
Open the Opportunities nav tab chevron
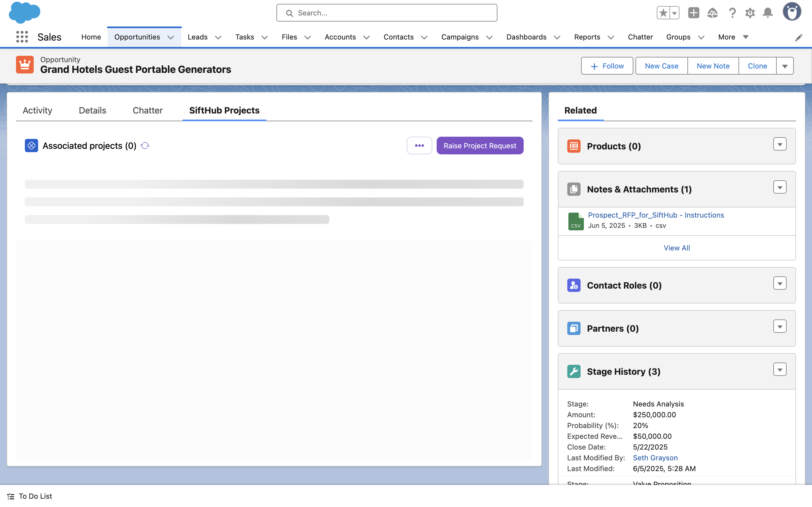[x=171, y=37]
